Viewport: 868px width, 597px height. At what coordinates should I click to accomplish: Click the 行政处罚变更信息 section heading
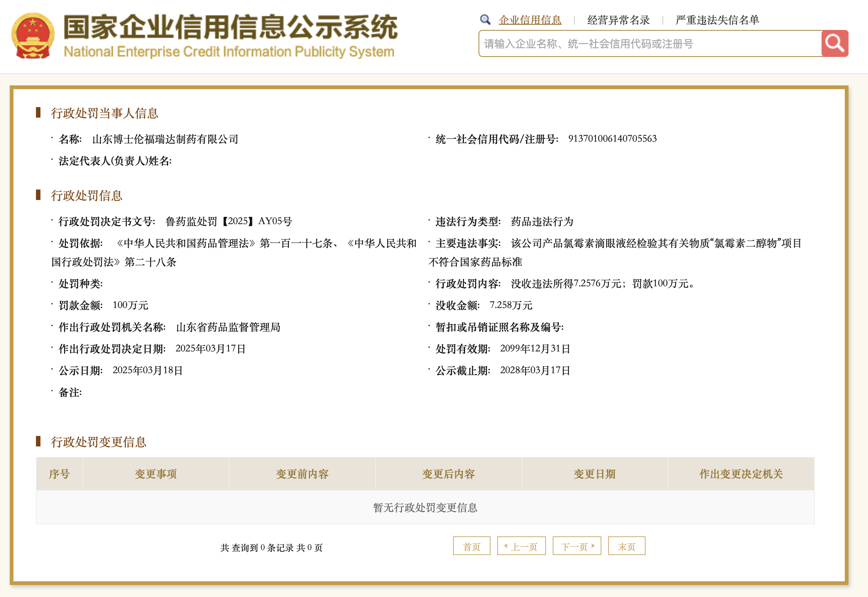pos(98,442)
